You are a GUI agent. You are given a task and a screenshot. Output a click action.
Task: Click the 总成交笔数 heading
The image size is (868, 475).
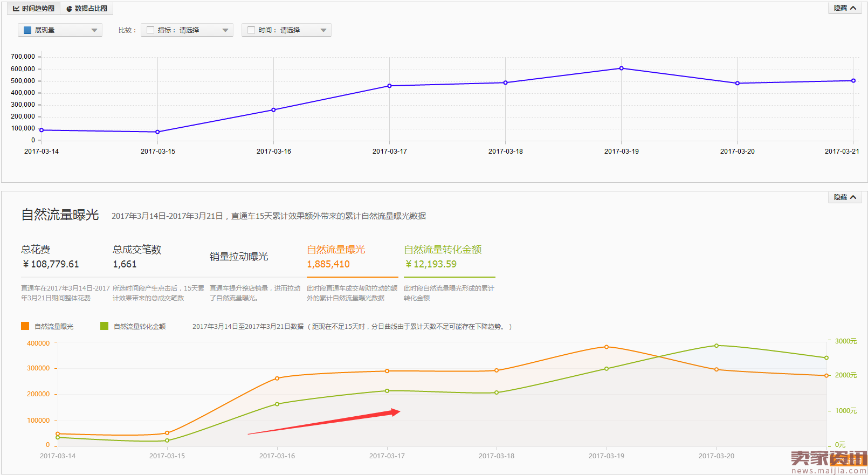[137, 250]
